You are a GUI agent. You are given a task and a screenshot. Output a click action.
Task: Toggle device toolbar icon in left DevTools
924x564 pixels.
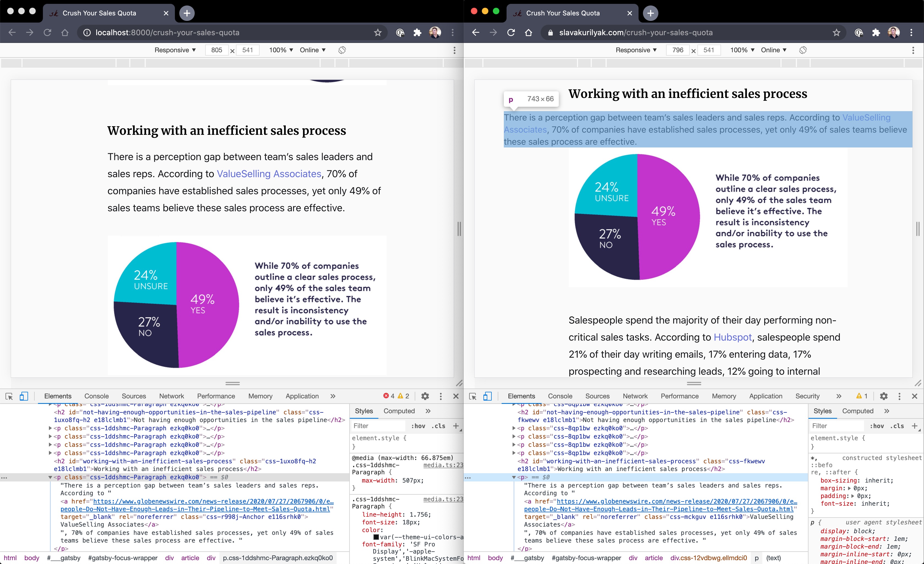[24, 396]
